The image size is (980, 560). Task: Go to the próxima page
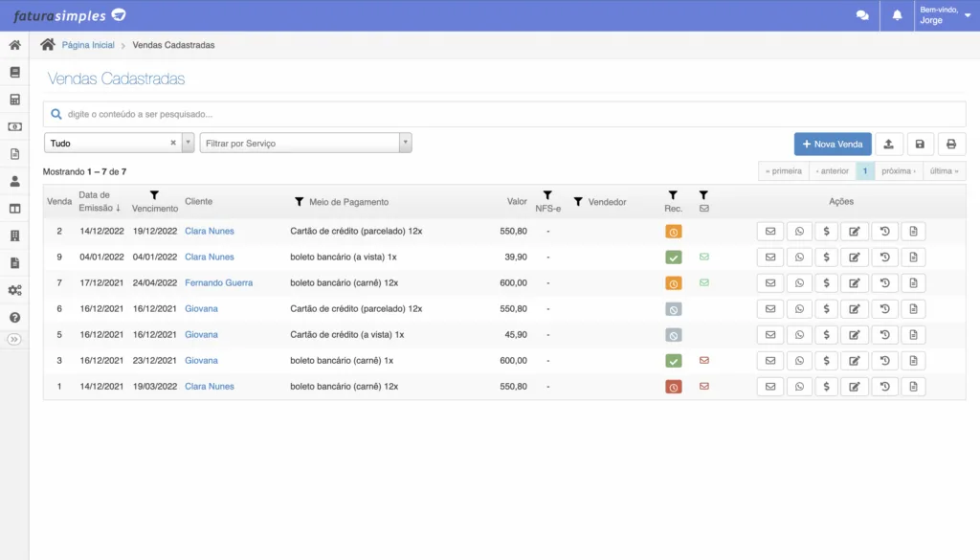coord(898,170)
